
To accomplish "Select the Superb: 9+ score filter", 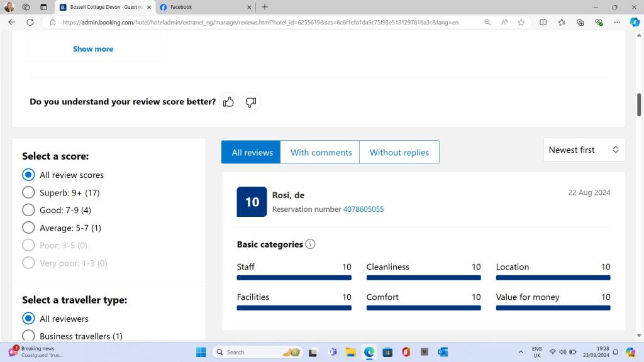I will point(28,192).
